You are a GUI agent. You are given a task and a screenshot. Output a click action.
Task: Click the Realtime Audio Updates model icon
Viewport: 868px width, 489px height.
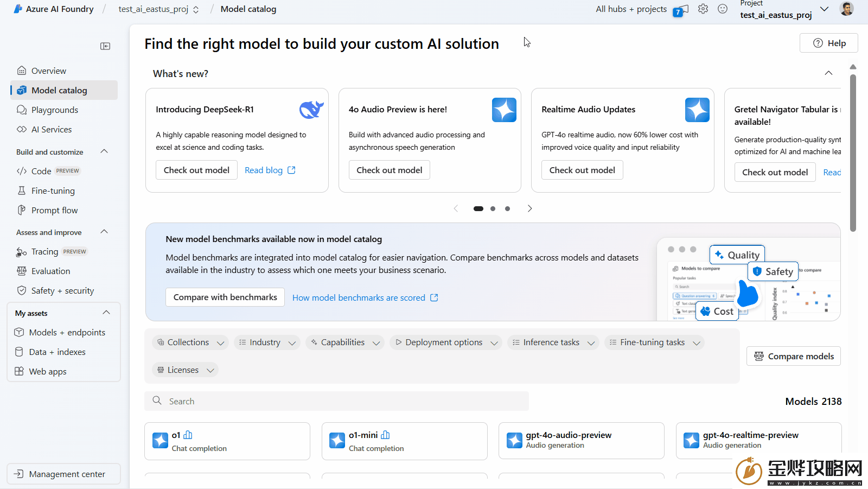[x=697, y=110]
